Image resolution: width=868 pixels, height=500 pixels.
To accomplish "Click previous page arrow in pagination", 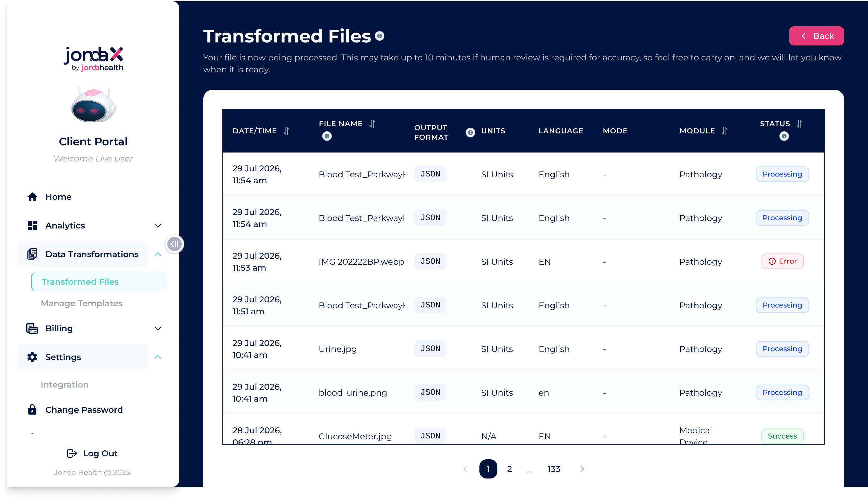I will point(465,469).
